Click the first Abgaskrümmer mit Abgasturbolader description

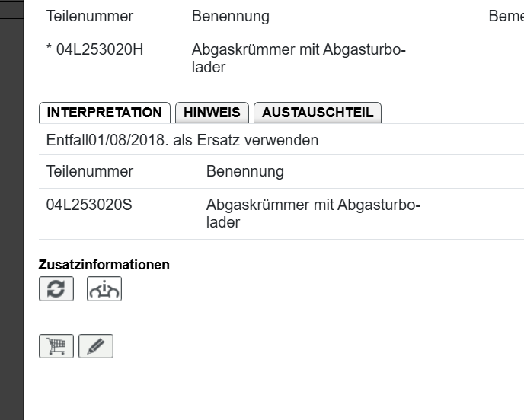pyautogui.click(x=299, y=59)
